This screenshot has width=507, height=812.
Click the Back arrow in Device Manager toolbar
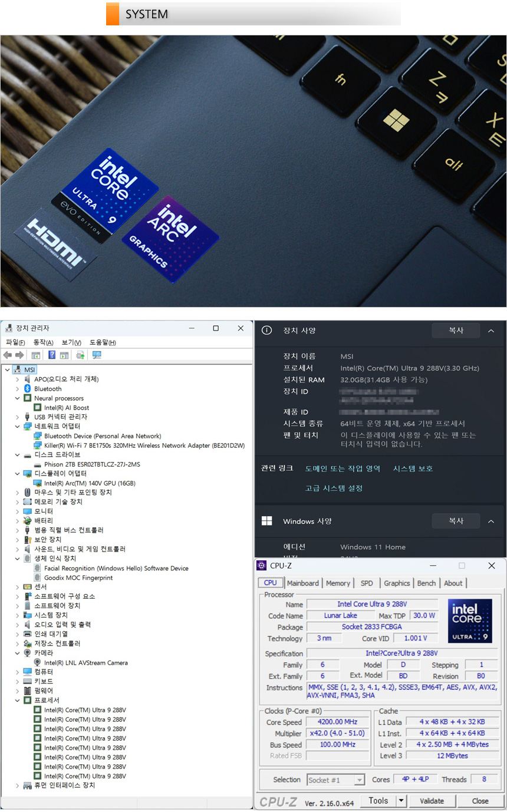point(8,355)
